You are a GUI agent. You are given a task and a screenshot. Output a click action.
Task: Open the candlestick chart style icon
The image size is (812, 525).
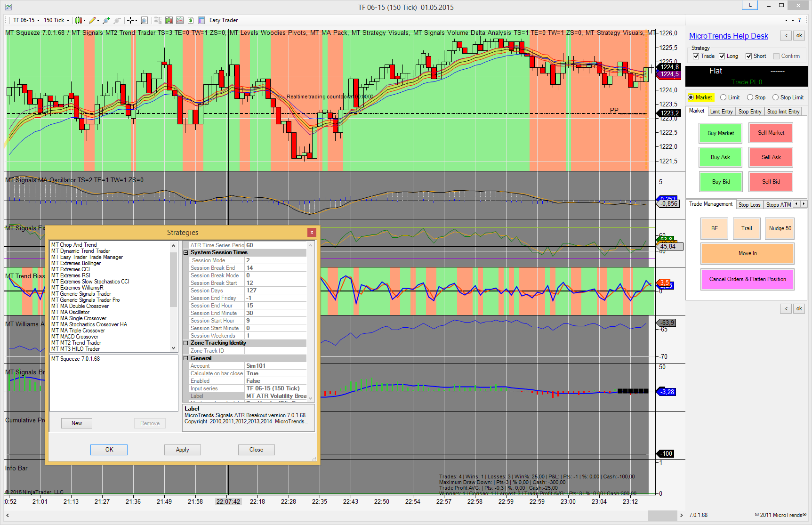point(79,20)
